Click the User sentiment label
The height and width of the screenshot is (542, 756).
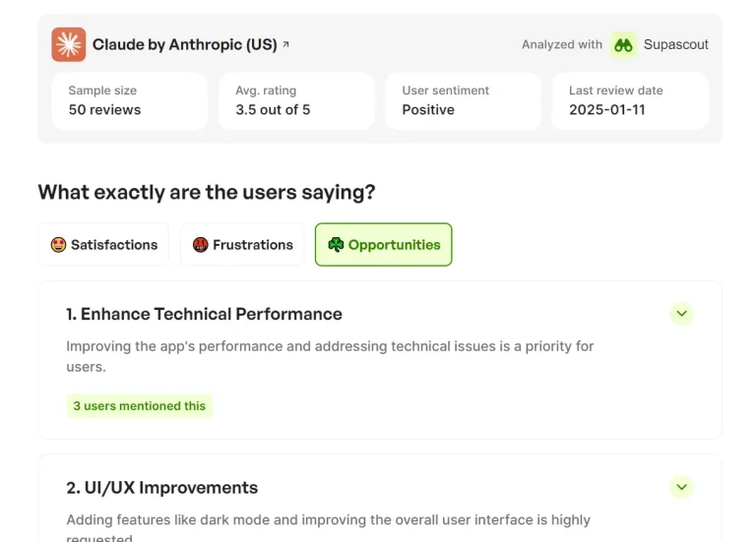[446, 90]
